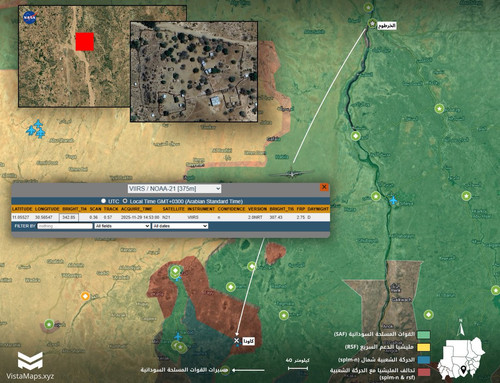Open the All dates filter dropdown
Viewport: 500px width, 383px height.
point(180,226)
